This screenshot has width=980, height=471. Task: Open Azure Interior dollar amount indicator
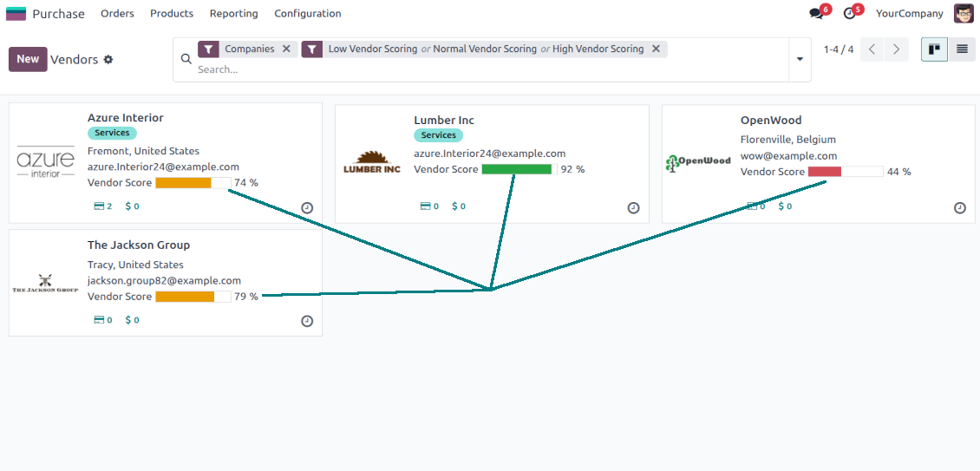[x=133, y=206]
